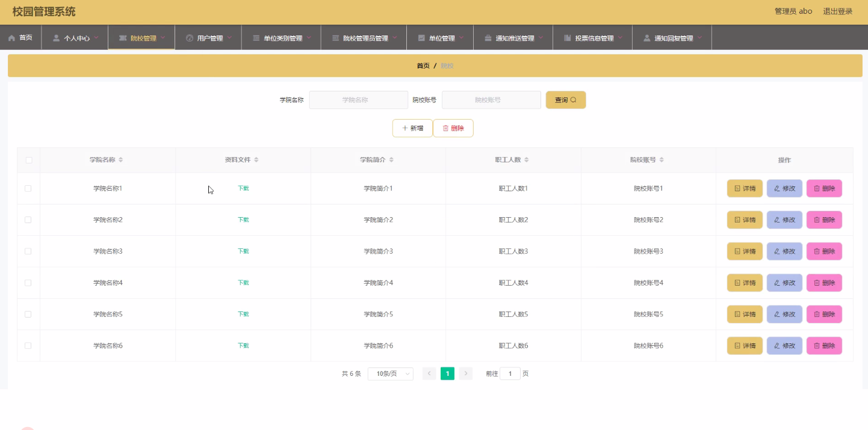This screenshot has height=430, width=868.
Task: Click the home icon beside 首页
Action: point(11,38)
